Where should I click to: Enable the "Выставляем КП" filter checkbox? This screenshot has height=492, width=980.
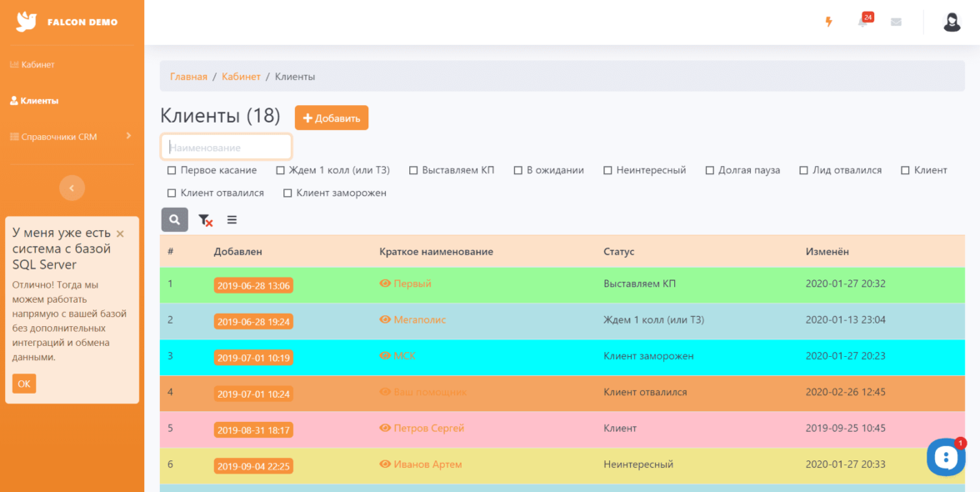tap(413, 170)
